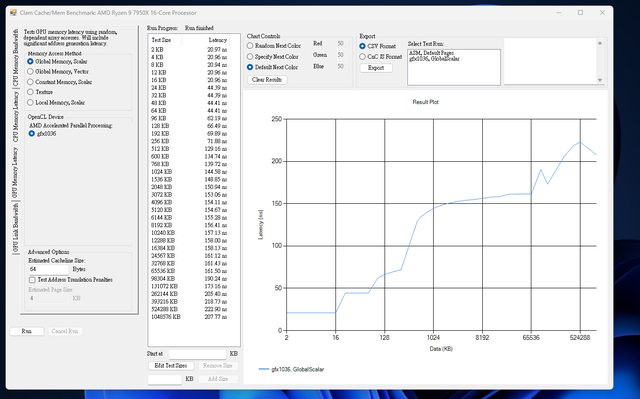This screenshot has height=399, width=640.
Task: Choose Specify Next Color radio button
Action: 273,57
